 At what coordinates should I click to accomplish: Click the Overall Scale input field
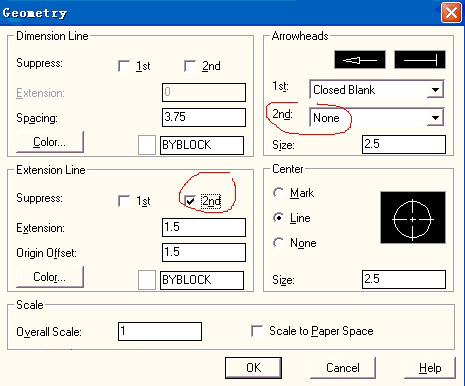click(x=160, y=331)
